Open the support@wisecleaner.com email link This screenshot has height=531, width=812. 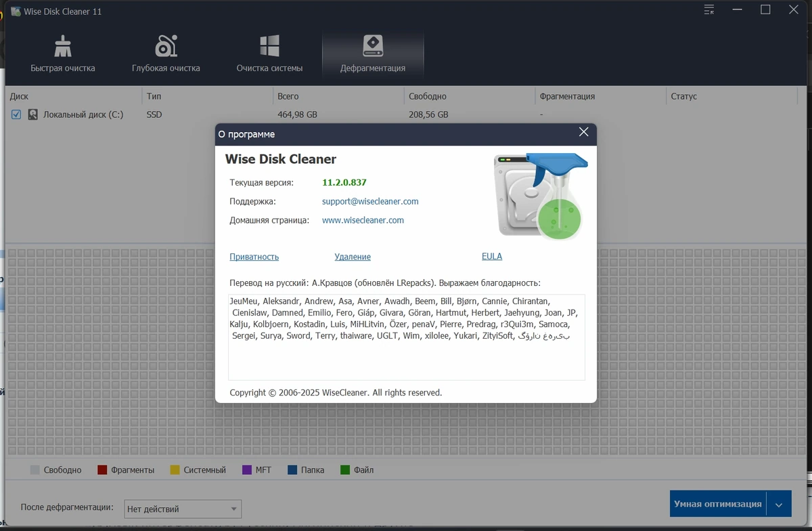[x=370, y=201]
